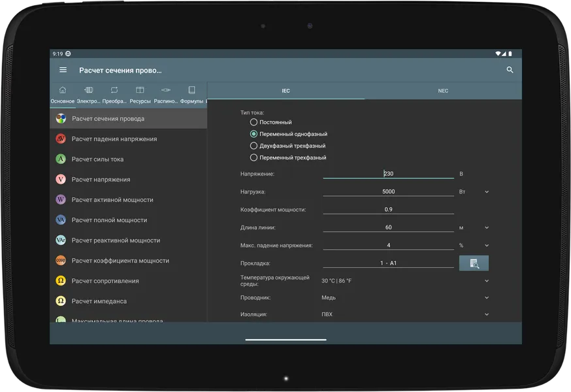
Task: Tap the search magnifier icon
Action: [x=510, y=70]
